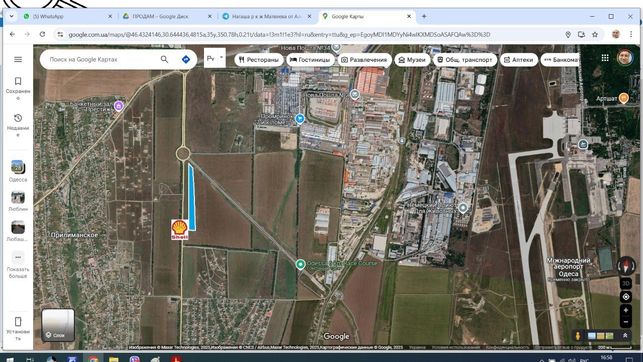
Task: Toggle map layers using bottom-left thumbnail
Action: pyautogui.click(x=58, y=325)
